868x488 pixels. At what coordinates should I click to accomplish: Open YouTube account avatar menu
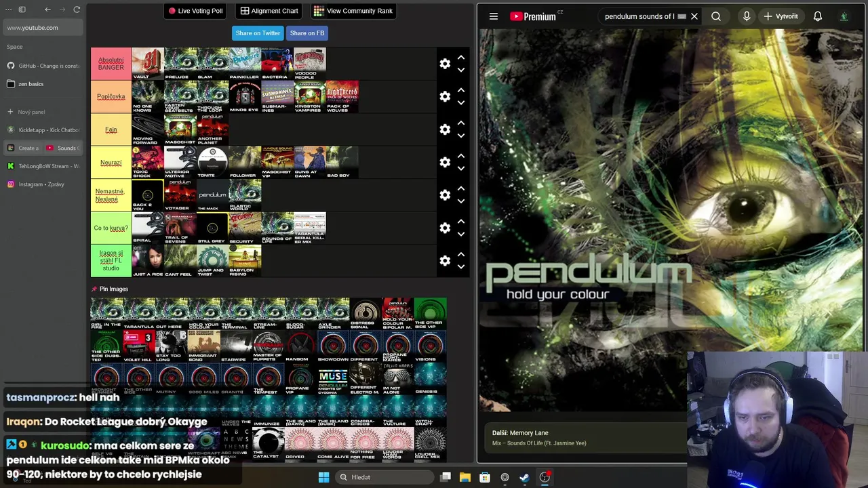844,16
